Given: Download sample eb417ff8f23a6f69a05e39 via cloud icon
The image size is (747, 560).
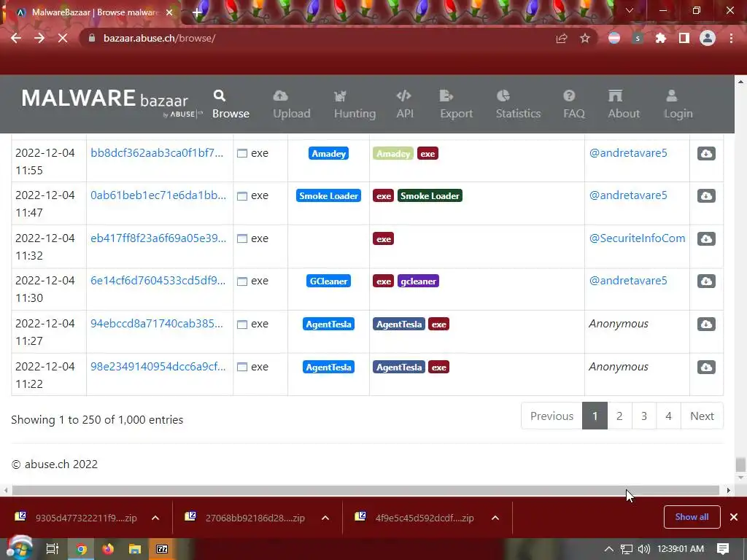Looking at the screenshot, I should tap(706, 238).
